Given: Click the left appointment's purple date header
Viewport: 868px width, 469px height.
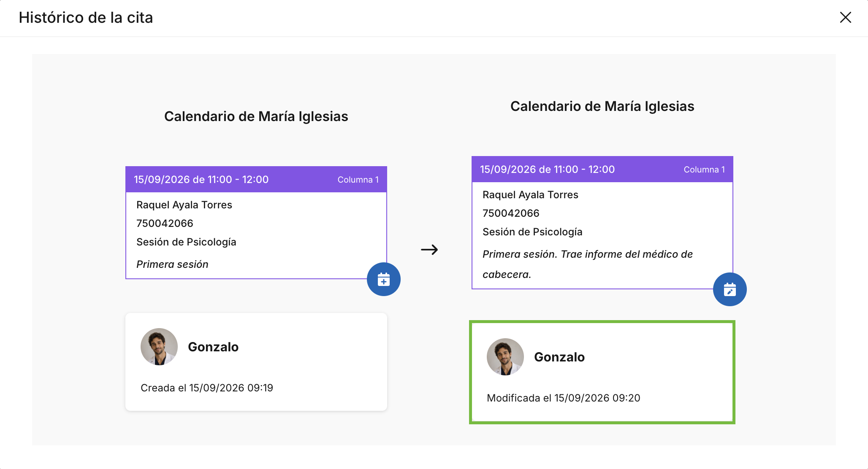Looking at the screenshot, I should [x=256, y=180].
